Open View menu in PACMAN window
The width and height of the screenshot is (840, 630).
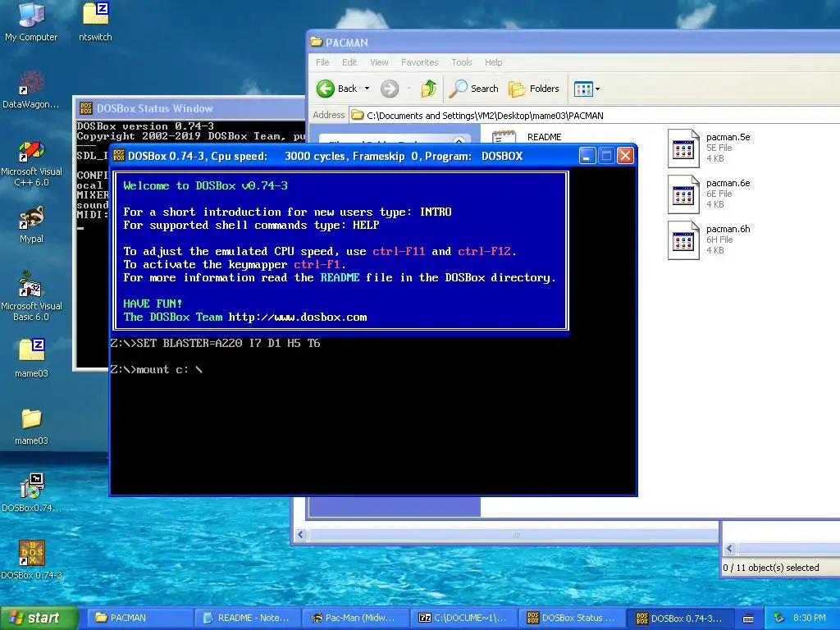point(379,62)
